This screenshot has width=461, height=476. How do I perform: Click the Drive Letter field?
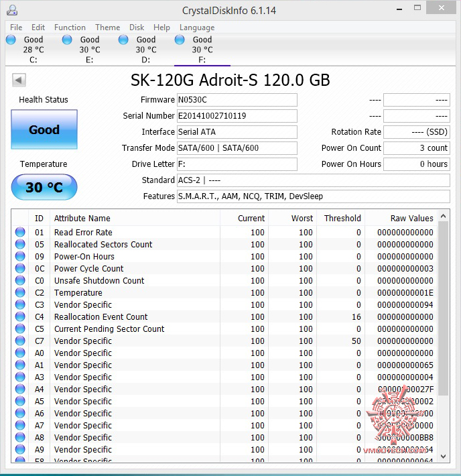click(237, 164)
